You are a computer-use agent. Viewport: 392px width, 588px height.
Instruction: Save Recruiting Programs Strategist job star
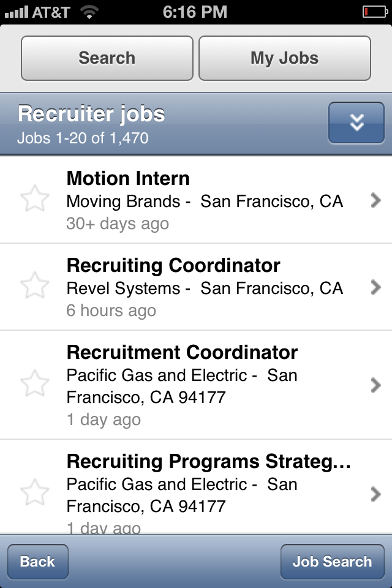34,493
